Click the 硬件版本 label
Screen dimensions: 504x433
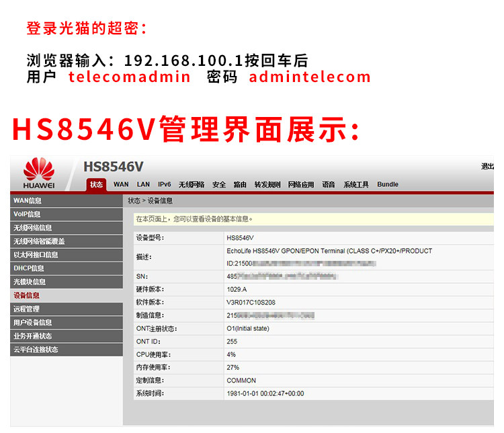pos(150,289)
